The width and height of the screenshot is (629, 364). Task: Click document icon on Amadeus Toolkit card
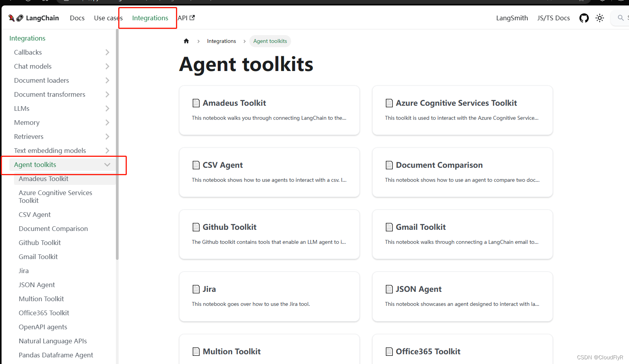(196, 103)
